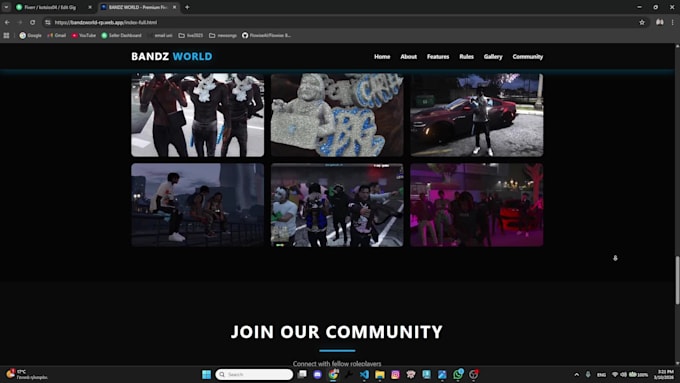The width and height of the screenshot is (680, 383).
Task: Open the taskbar weather widget
Action: click(27, 374)
